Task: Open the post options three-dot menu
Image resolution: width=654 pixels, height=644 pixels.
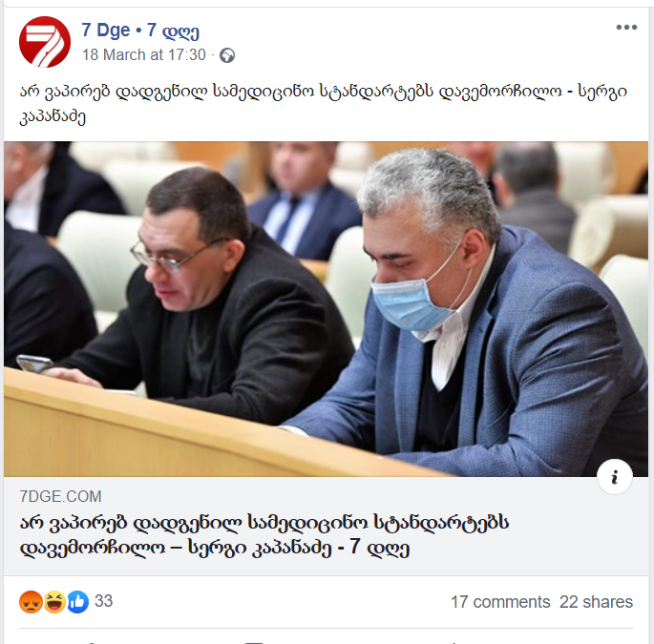Action: click(626, 28)
